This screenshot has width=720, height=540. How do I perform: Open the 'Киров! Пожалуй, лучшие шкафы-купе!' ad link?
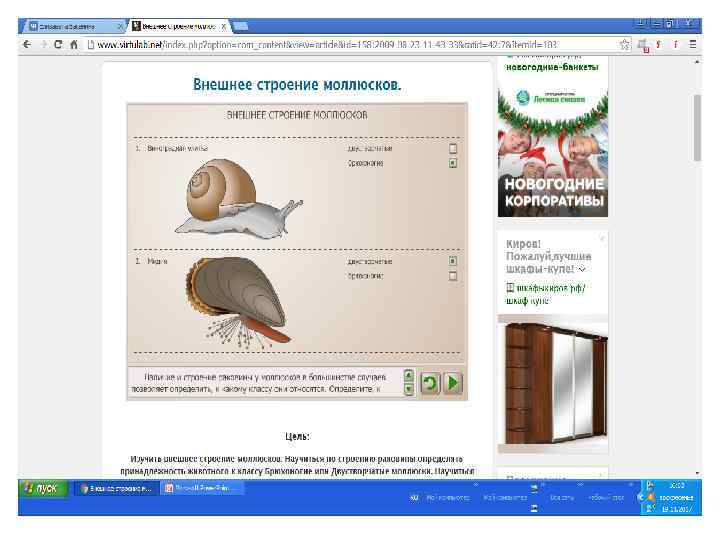pyautogui.click(x=548, y=256)
